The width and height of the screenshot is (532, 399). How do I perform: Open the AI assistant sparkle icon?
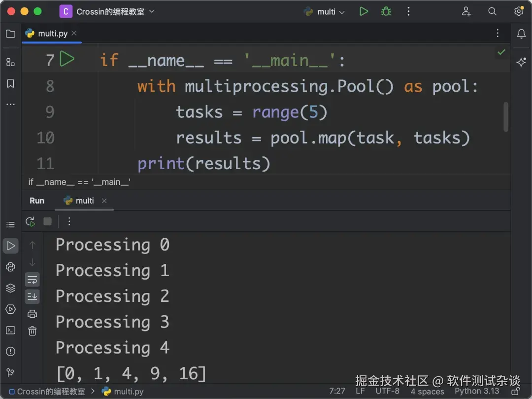pyautogui.click(x=521, y=63)
